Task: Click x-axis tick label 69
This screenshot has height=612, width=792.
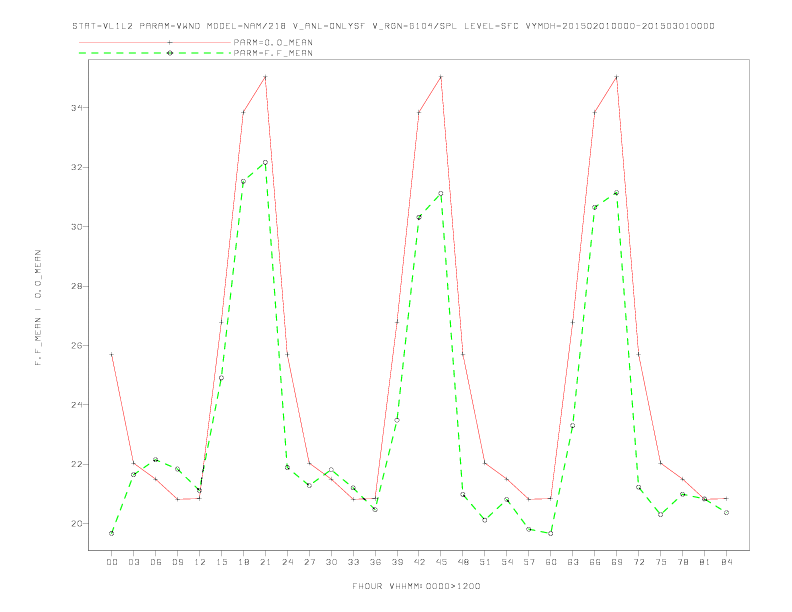Action: [x=617, y=562]
